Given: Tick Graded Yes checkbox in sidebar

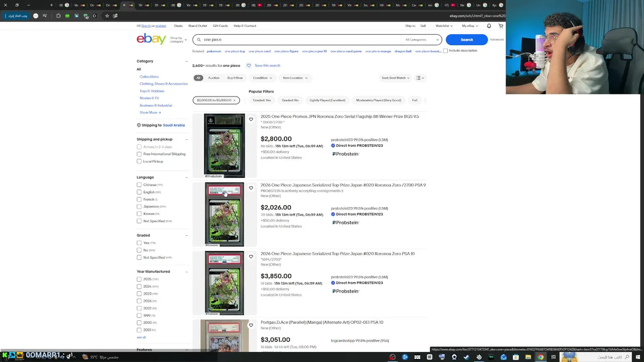Looking at the screenshot, I should 139,243.
